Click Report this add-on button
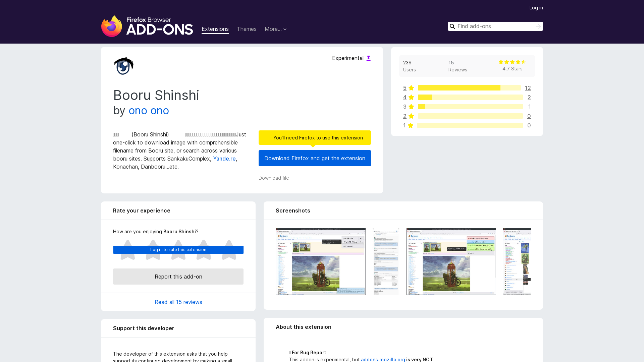Viewport: 644px width, 362px height. tap(178, 277)
